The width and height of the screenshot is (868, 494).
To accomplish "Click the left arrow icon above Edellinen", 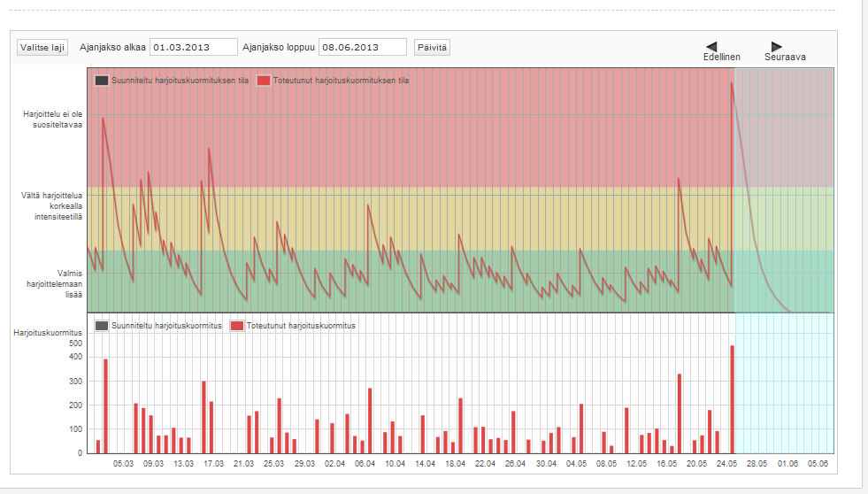I will tap(711, 46).
